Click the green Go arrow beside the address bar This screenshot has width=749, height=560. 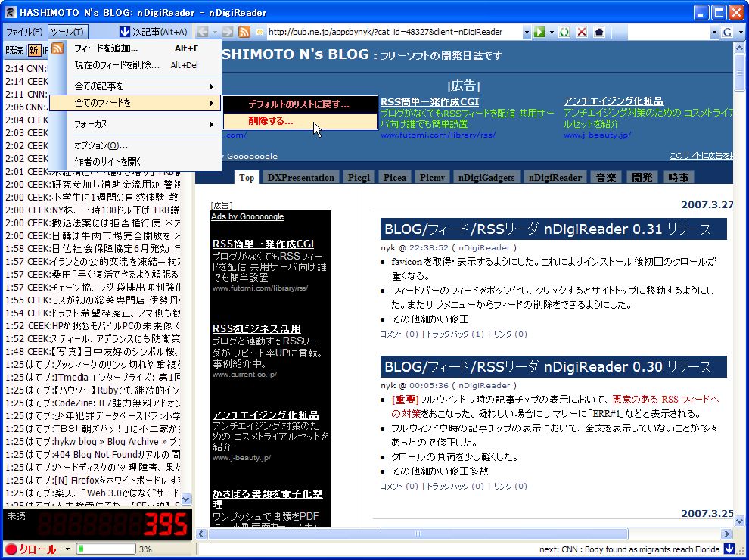click(539, 32)
